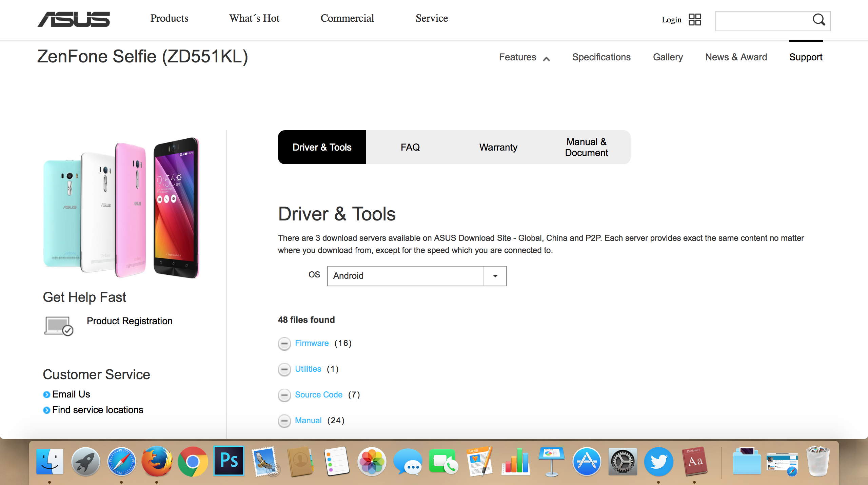This screenshot has height=485, width=868.
Task: Open Pages in the dock
Action: tap(479, 461)
